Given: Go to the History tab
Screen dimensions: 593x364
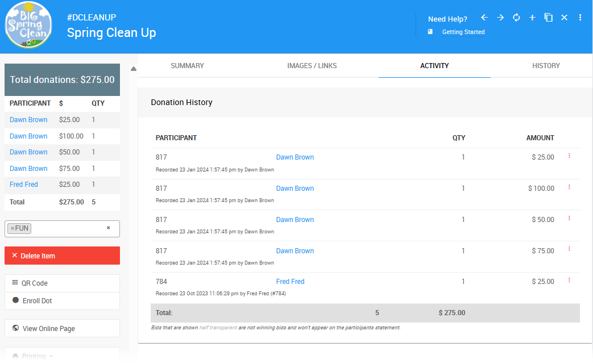Looking at the screenshot, I should pos(546,66).
